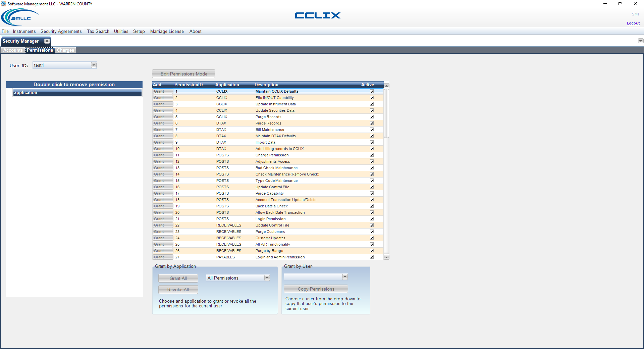Viewport: 644px width, 349px height.
Task: Open the Setup menu
Action: point(139,31)
